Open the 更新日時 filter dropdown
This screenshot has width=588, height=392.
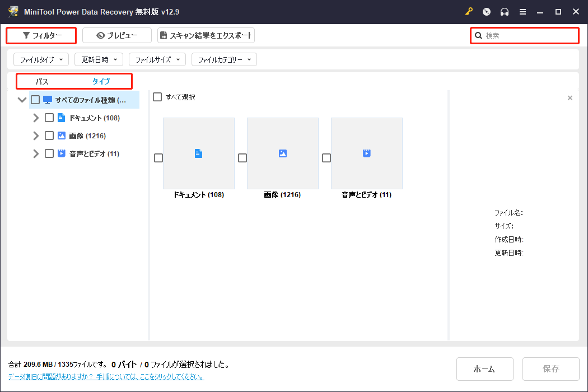click(99, 59)
